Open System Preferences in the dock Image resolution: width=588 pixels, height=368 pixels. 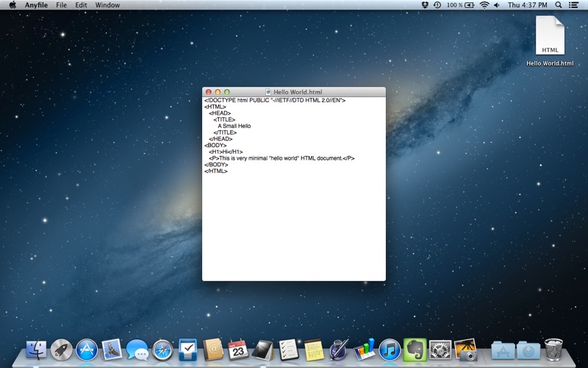tap(440, 350)
